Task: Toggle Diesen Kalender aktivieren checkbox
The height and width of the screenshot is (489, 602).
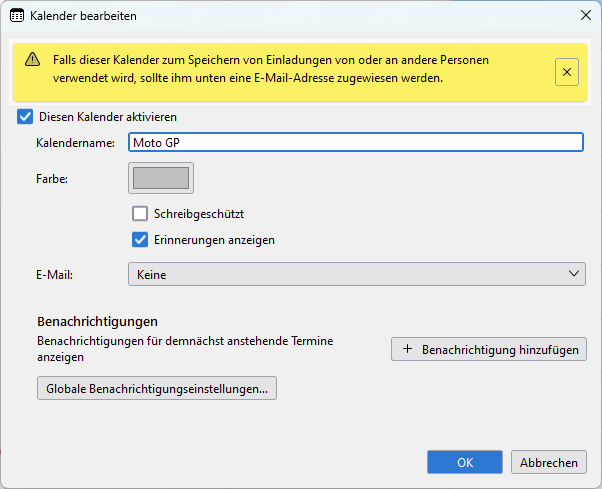Action: click(25, 117)
